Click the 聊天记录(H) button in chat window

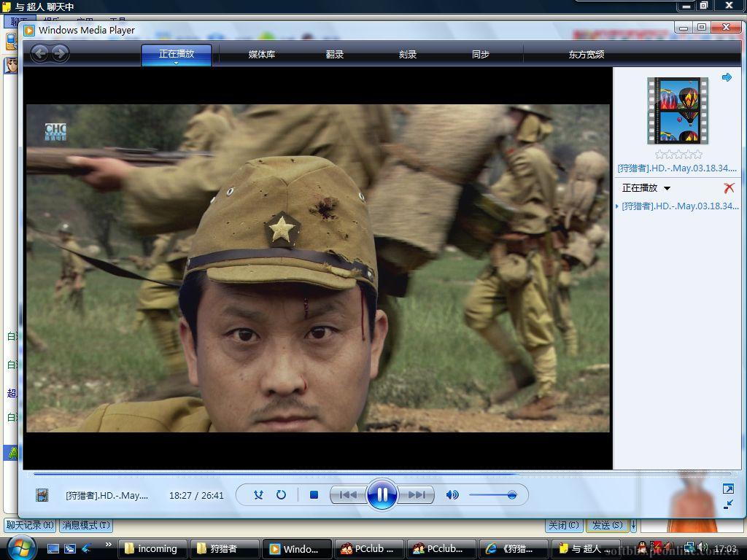[x=29, y=525]
